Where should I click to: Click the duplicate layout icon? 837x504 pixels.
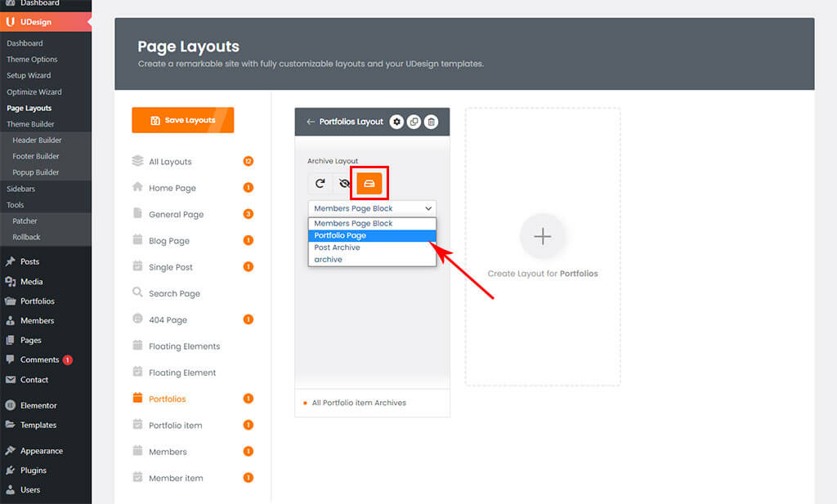[x=414, y=122]
